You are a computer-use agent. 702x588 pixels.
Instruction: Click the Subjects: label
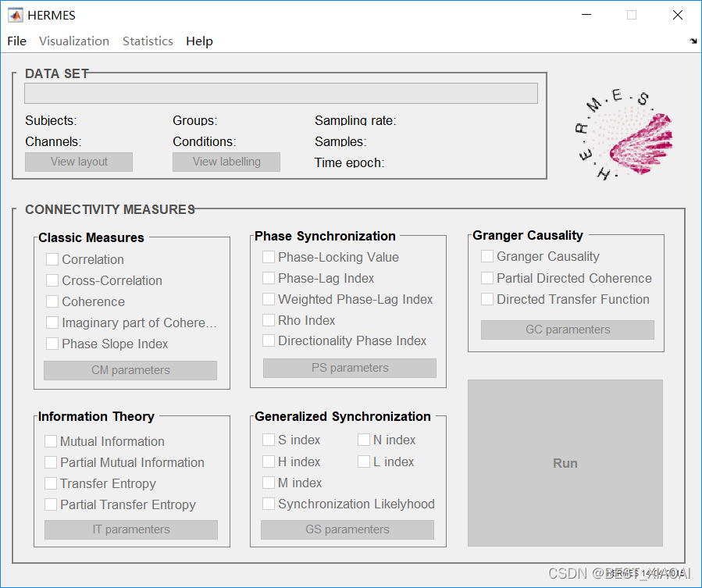[51, 120]
